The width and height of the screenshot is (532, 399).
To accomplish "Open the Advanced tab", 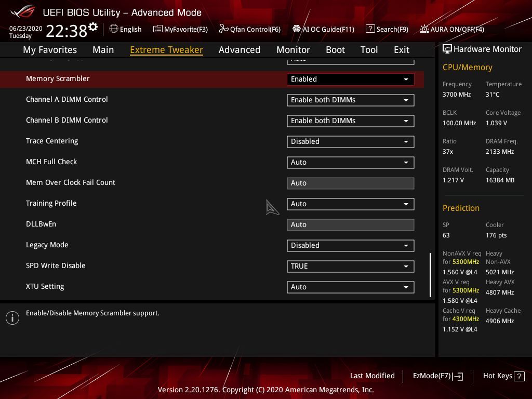I will pyautogui.click(x=240, y=50).
